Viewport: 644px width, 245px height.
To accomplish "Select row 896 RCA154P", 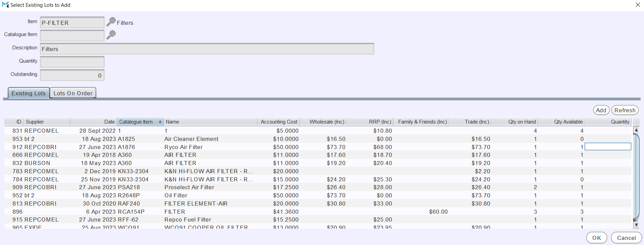I will [318, 212].
